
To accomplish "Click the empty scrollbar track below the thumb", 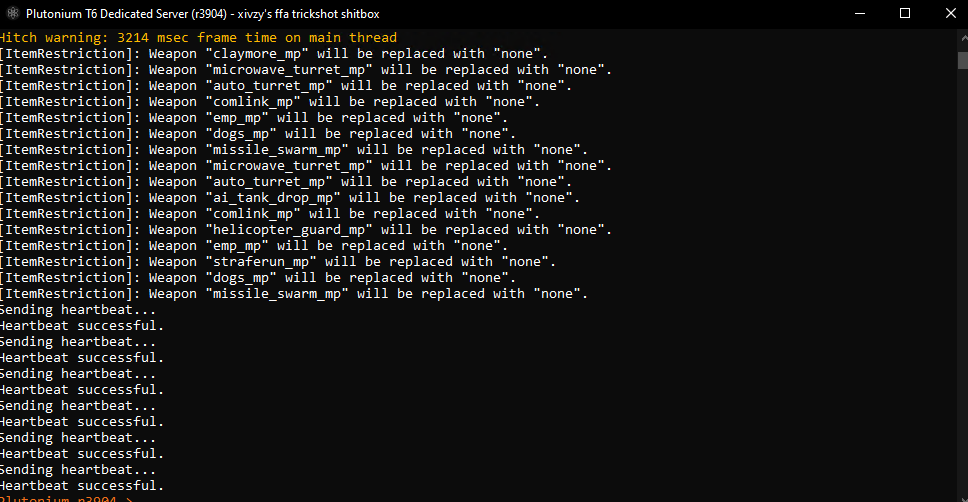I will pos(963,278).
